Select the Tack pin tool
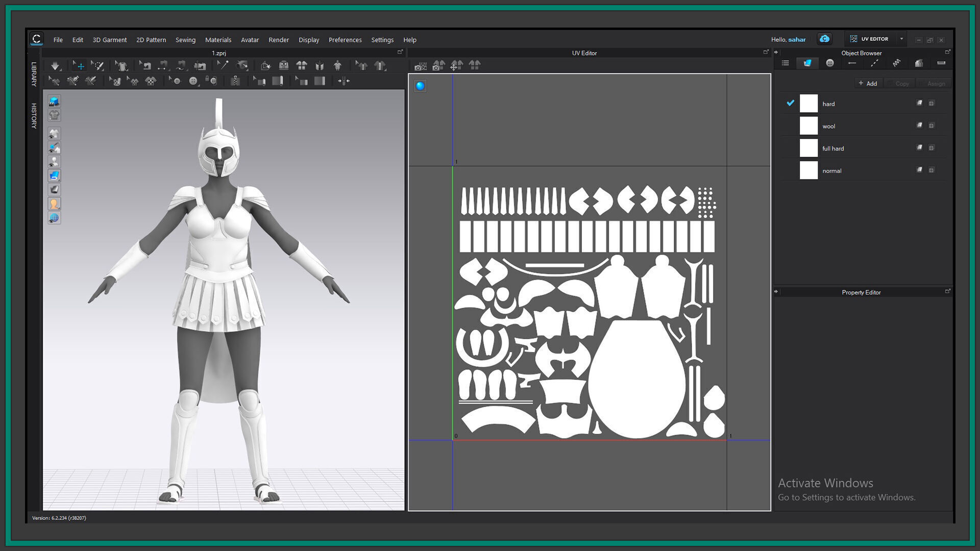 point(223,66)
